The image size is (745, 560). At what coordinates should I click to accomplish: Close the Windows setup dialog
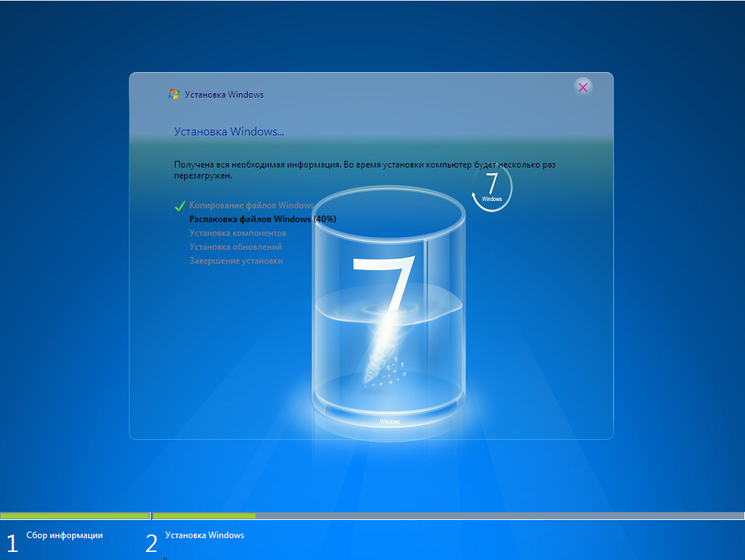point(583,87)
